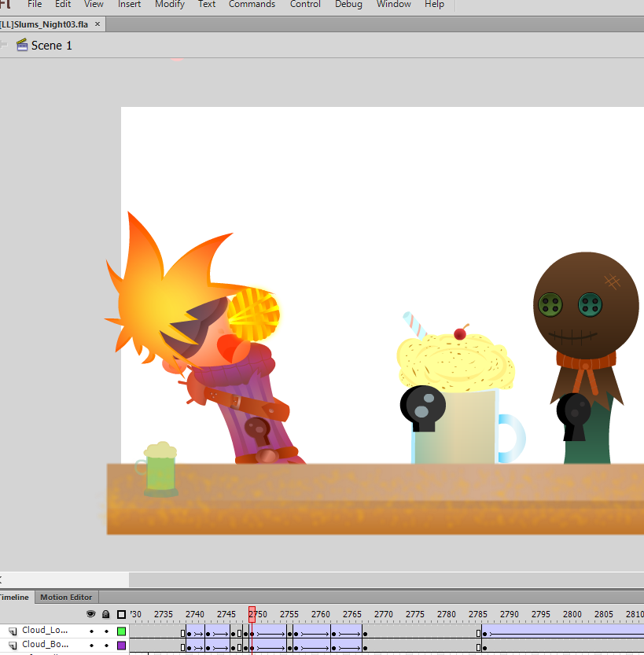Switch to the Motion Editor tab
Image resolution: width=644 pixels, height=655 pixels.
[x=66, y=598]
